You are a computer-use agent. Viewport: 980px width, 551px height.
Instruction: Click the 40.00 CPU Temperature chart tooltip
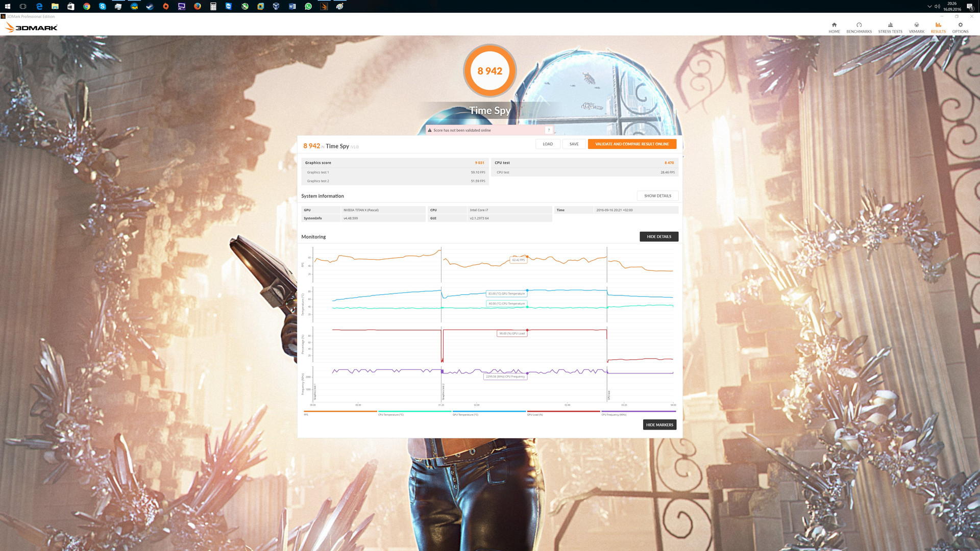(x=506, y=304)
